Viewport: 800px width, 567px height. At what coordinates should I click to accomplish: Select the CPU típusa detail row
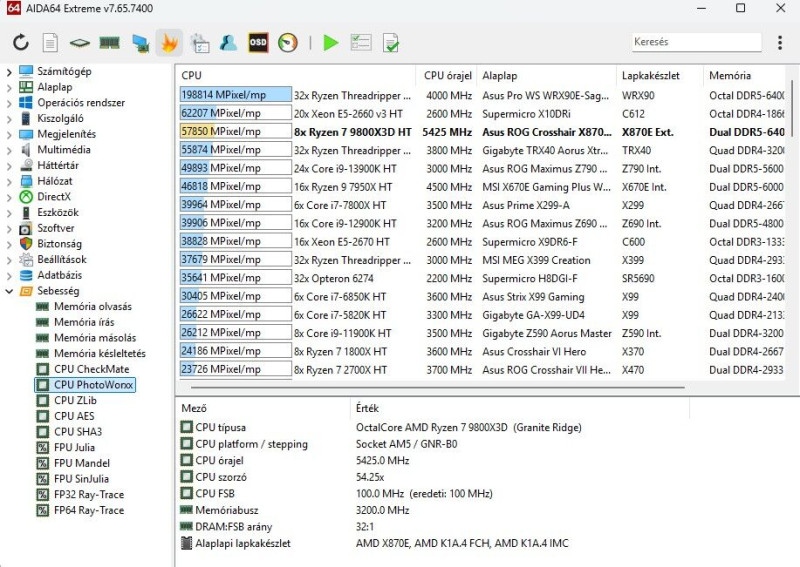433,427
